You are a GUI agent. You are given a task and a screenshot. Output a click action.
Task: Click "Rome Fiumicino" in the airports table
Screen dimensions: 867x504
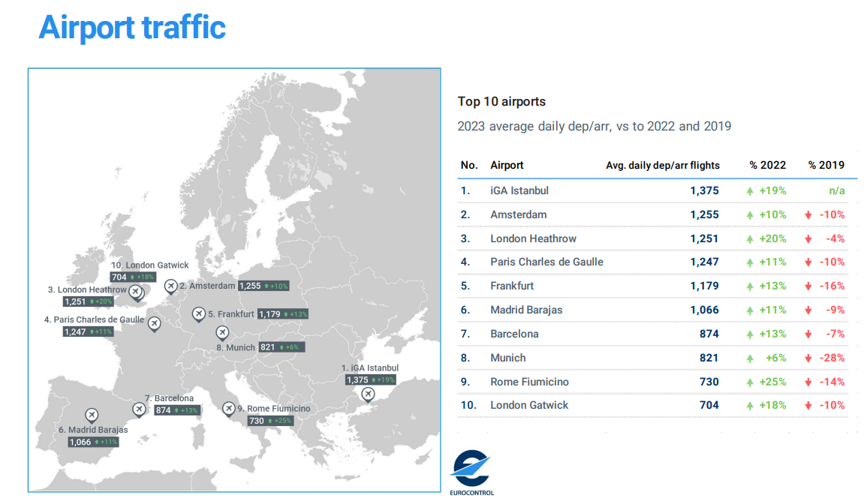click(529, 382)
